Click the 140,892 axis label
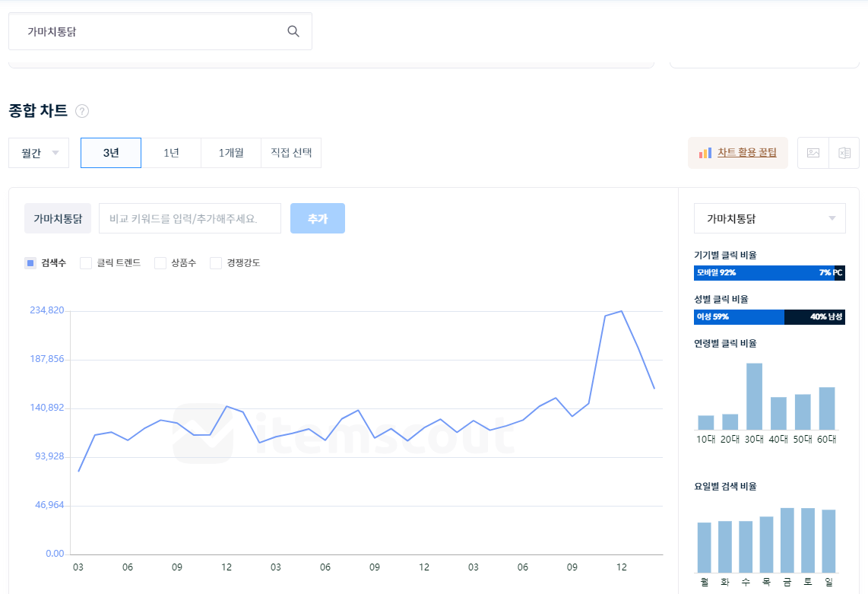 pos(47,408)
